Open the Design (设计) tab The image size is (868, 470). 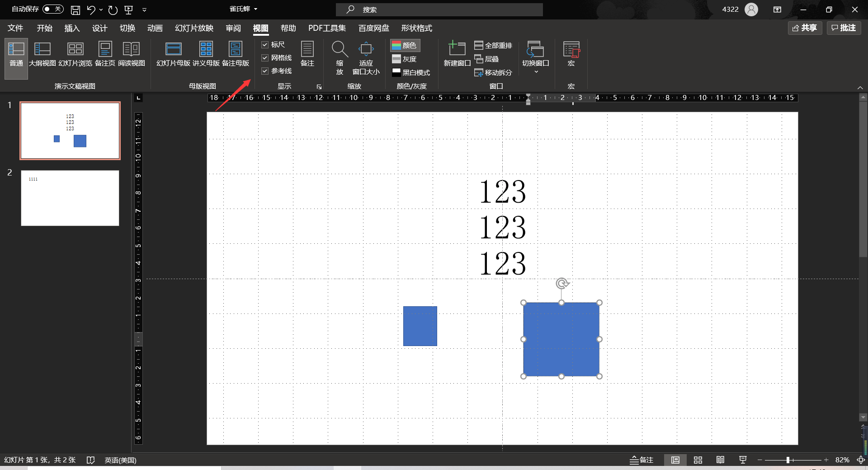99,28
